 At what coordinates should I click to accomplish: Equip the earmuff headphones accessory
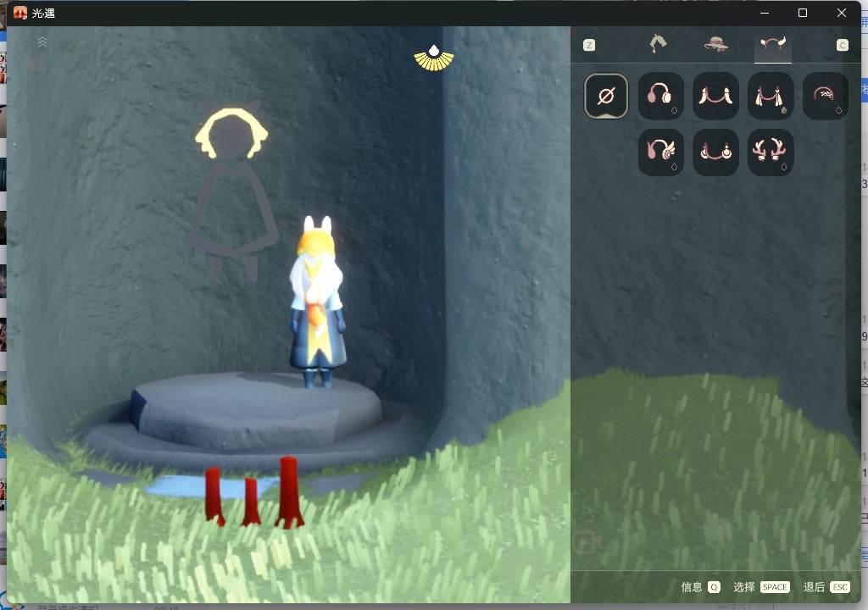[660, 96]
